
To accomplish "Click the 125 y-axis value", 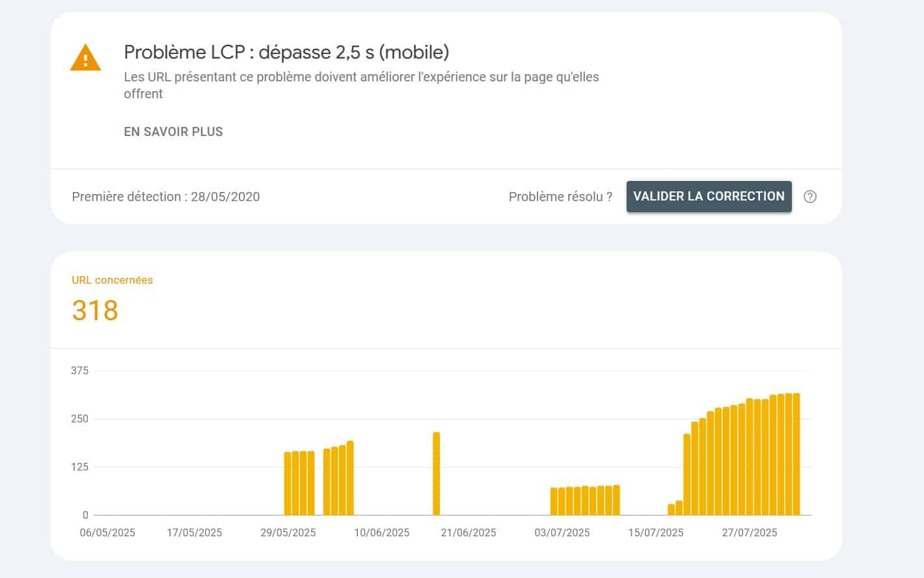I will coord(80,467).
